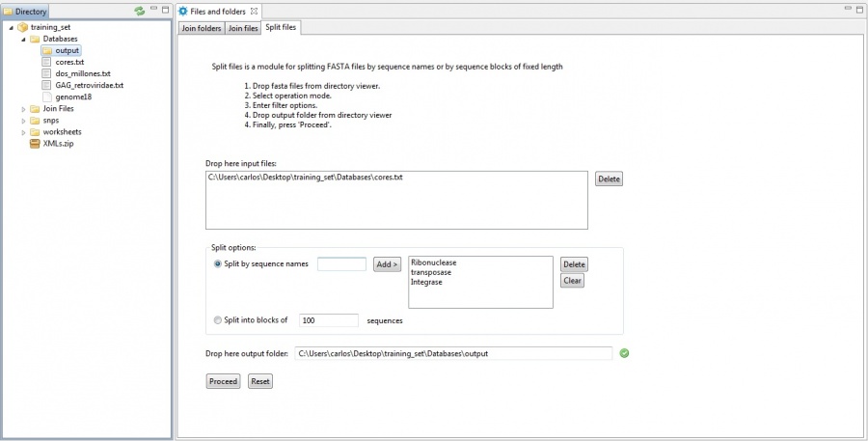
Task: Expand the worksheets folder
Action: pyautogui.click(x=23, y=131)
